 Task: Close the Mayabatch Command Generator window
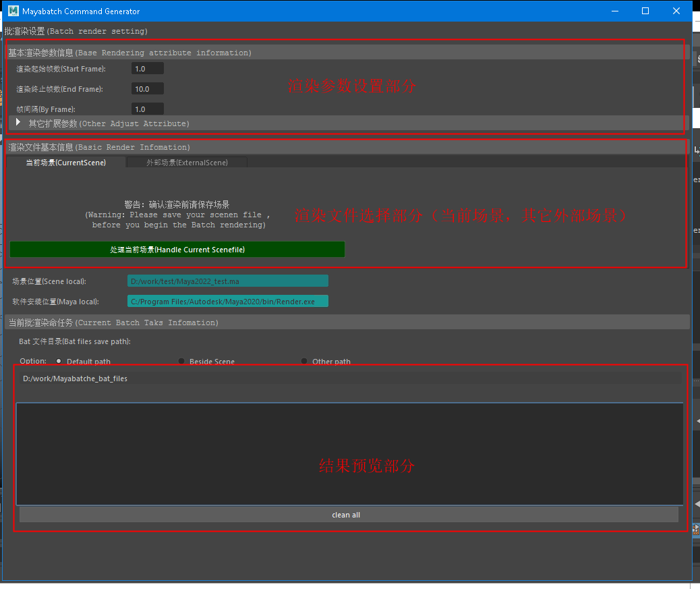point(676,11)
